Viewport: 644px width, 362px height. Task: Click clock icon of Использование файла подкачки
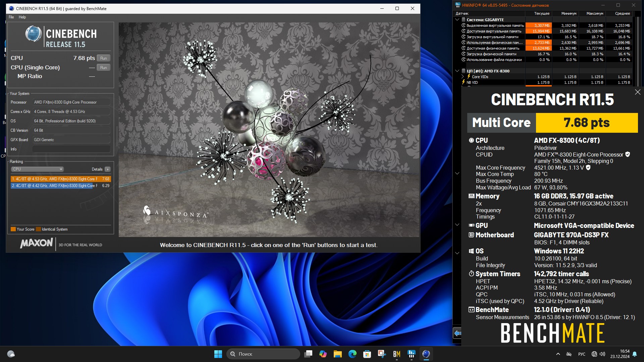[464, 60]
